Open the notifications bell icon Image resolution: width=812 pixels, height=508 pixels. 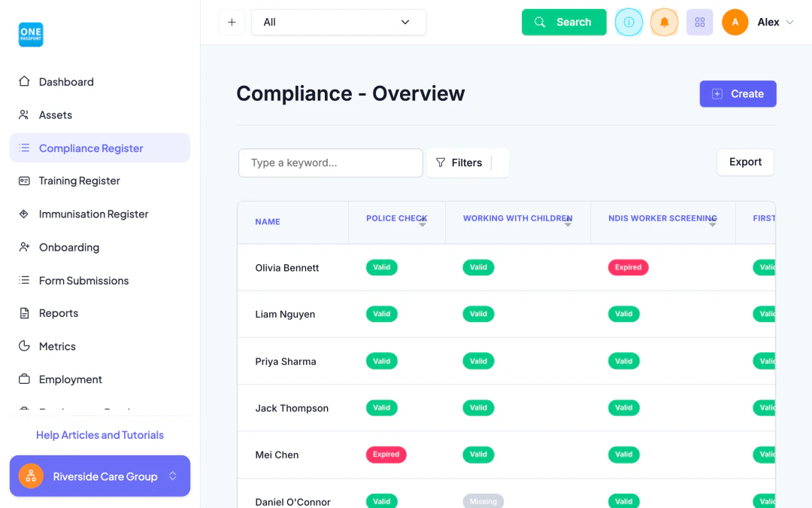pyautogui.click(x=664, y=23)
